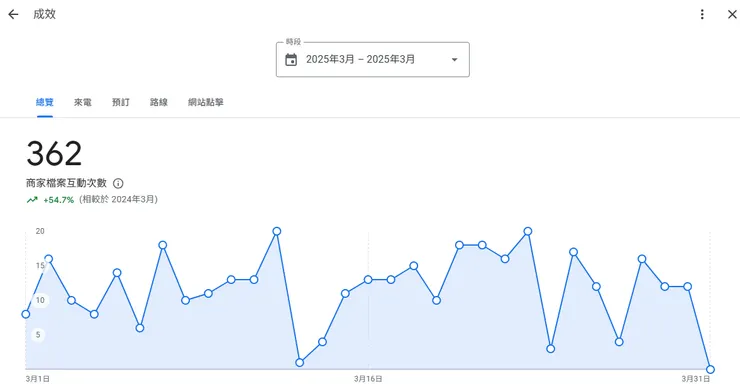
Task: Switch to the 預訂 tab
Action: 121,102
